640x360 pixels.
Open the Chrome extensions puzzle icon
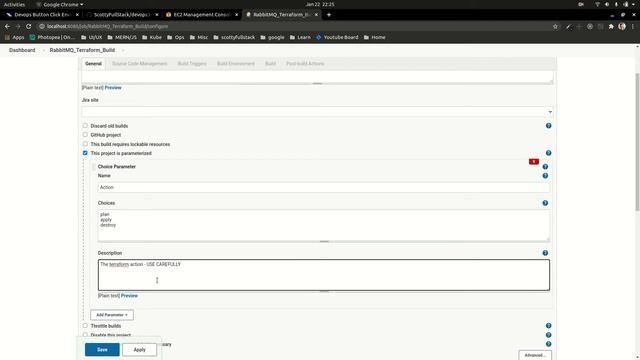[x=611, y=26]
